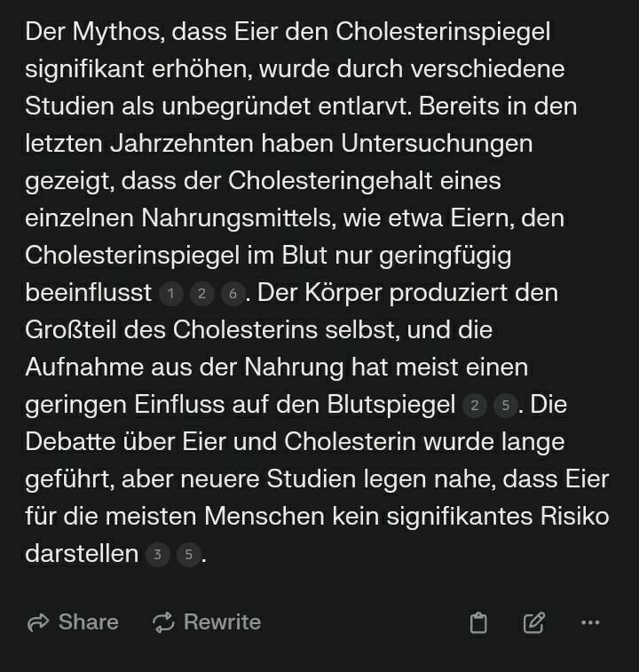639x672 pixels.
Task: Open citation 3 after "darstellen"
Action: coord(157,556)
